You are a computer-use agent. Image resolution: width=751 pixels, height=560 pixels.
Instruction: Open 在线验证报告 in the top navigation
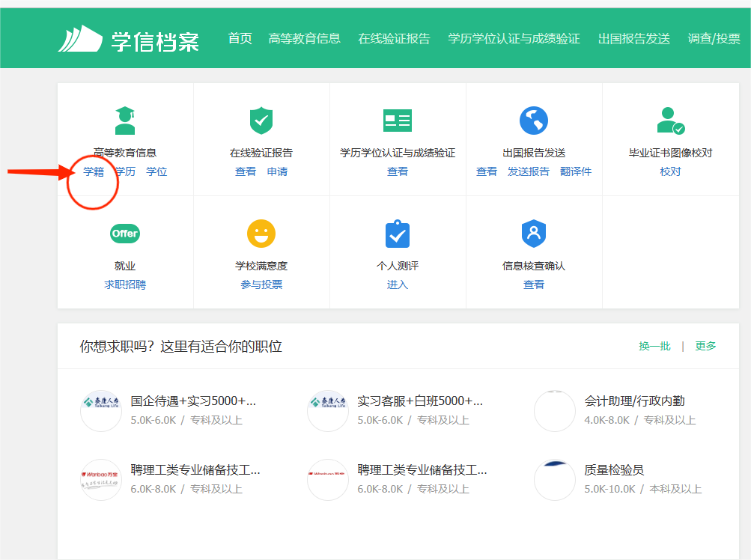pyautogui.click(x=394, y=39)
